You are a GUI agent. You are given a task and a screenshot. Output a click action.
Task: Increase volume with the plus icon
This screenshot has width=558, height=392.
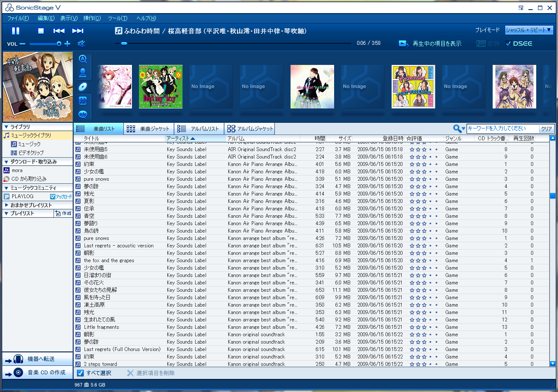click(67, 44)
